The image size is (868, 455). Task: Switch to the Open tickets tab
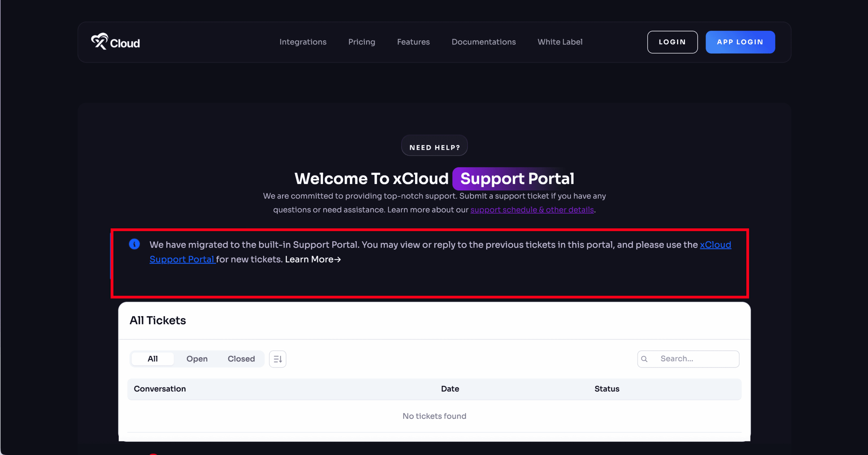tap(197, 358)
